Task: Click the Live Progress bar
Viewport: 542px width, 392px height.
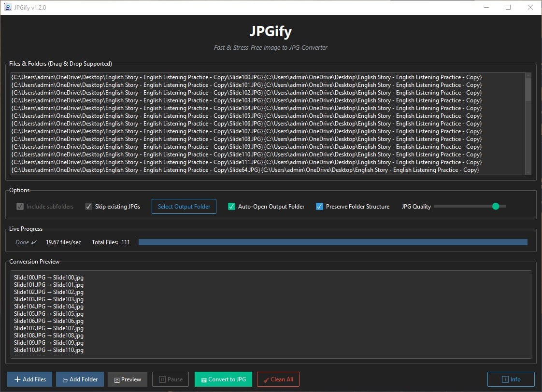Action: [x=333, y=242]
